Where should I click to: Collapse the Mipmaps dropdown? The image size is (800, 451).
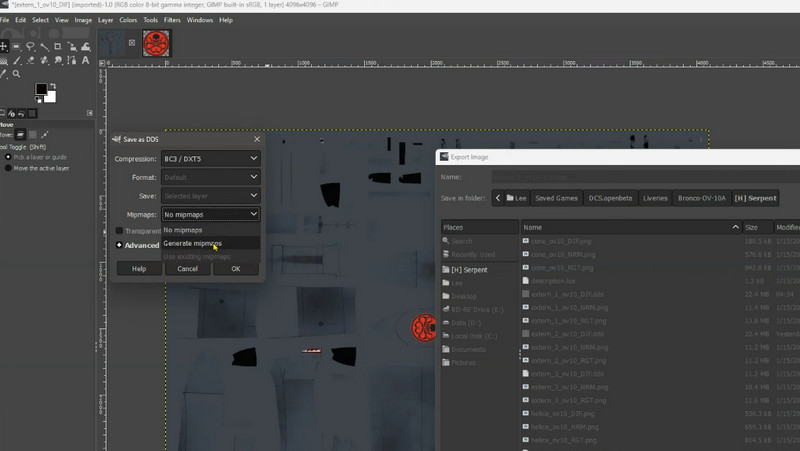pyautogui.click(x=211, y=214)
